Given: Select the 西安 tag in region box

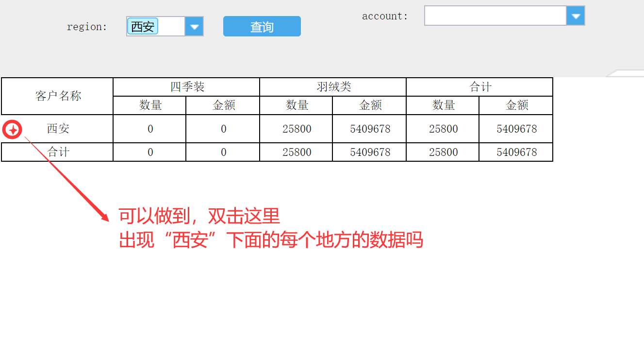Looking at the screenshot, I should pyautogui.click(x=143, y=26).
